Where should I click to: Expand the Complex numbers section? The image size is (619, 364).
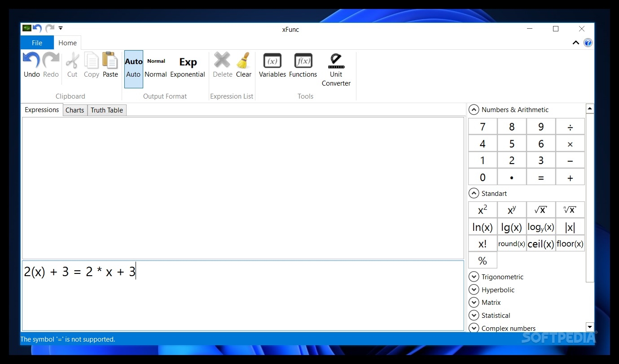[x=474, y=328]
